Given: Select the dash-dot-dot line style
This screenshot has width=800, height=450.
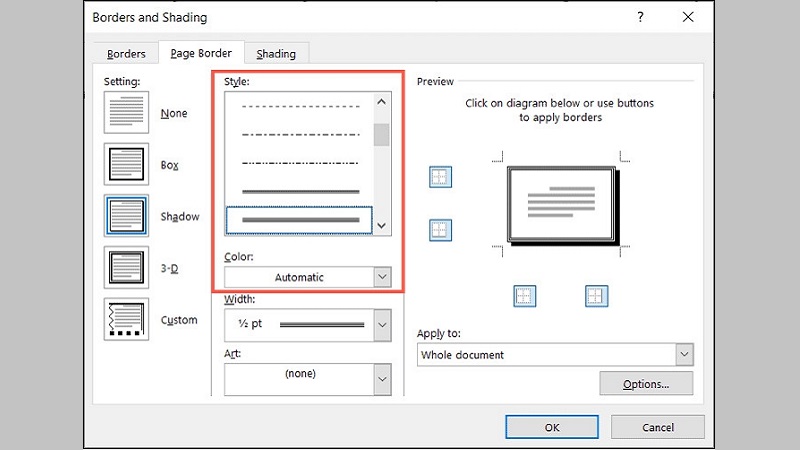Looking at the screenshot, I should (x=301, y=163).
